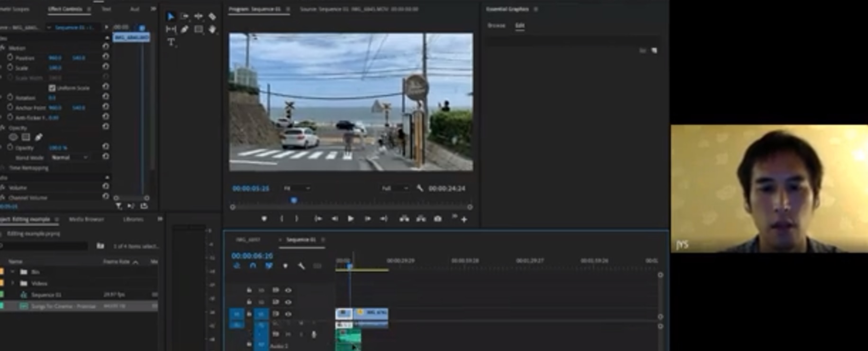Choose the Hand tool

coord(212,29)
